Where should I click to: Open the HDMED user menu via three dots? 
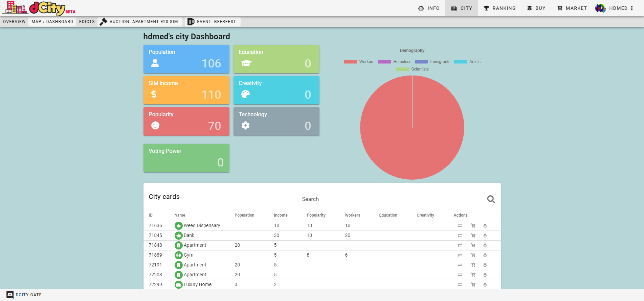tap(632, 8)
